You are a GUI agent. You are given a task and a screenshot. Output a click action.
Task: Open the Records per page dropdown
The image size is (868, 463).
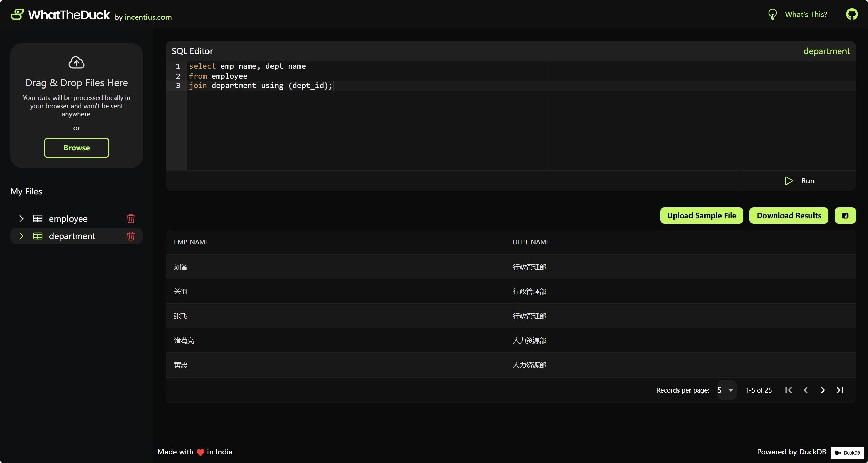tap(726, 390)
